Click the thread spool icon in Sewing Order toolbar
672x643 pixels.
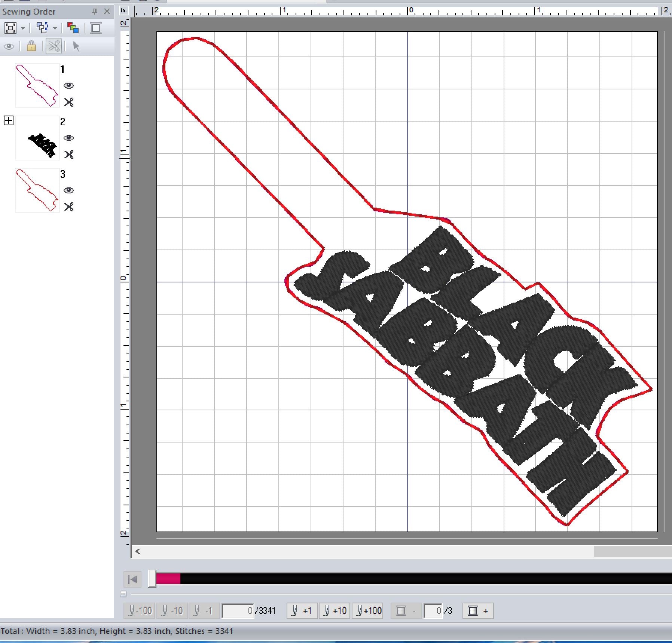[96, 28]
